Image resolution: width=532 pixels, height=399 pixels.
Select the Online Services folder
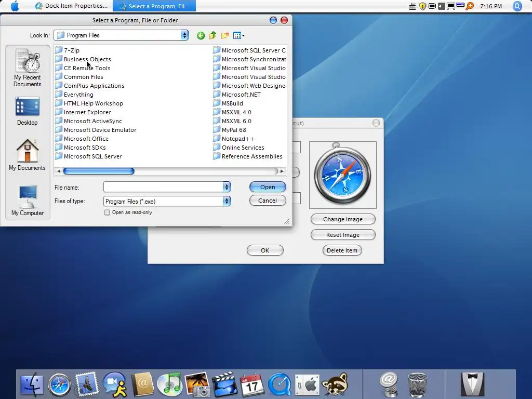[238, 147]
